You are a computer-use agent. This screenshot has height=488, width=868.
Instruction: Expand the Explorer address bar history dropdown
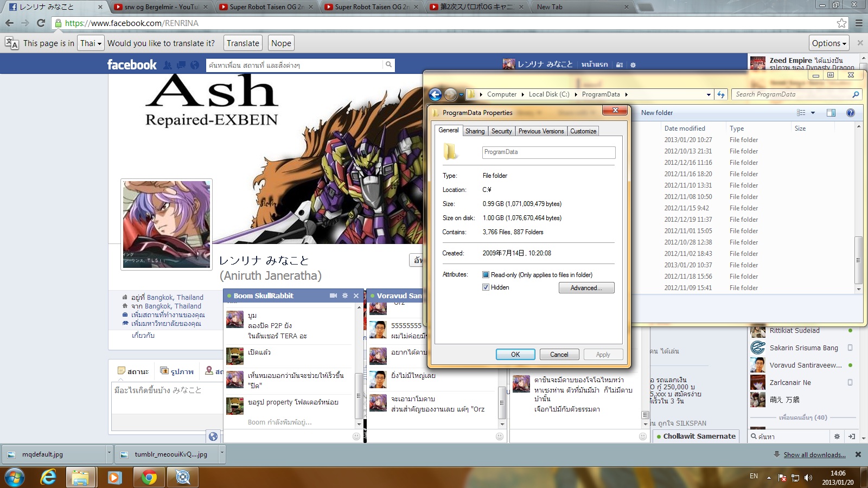click(709, 94)
